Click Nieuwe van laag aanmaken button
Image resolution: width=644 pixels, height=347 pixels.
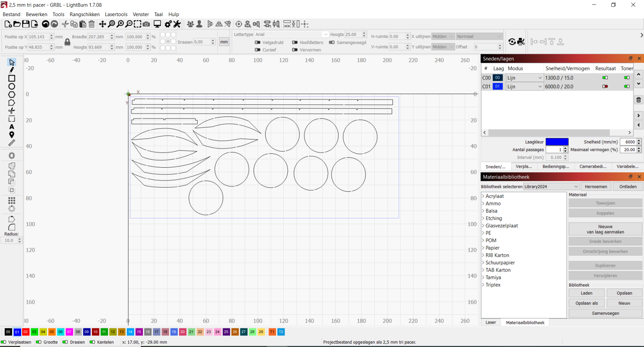click(x=605, y=229)
